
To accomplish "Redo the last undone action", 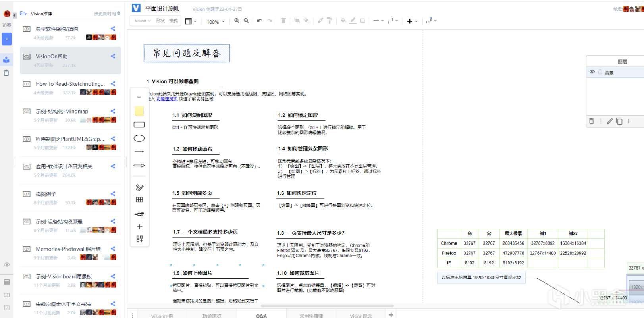I will (270, 21).
